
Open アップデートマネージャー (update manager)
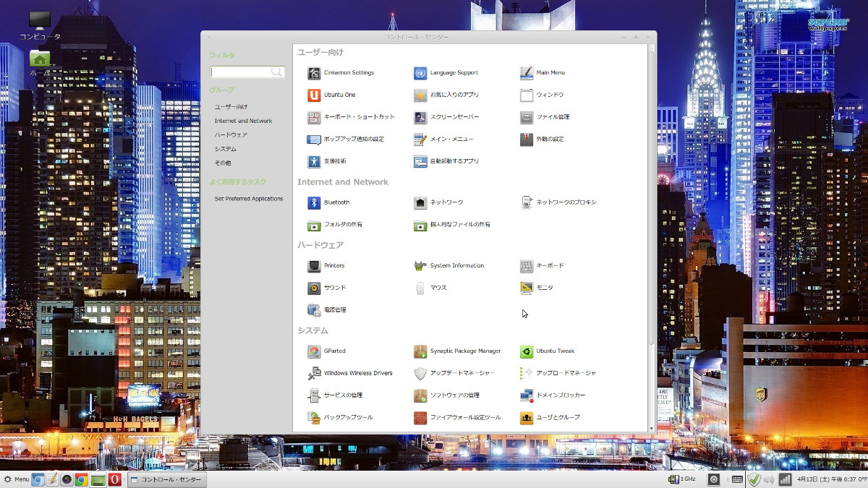coord(455,374)
